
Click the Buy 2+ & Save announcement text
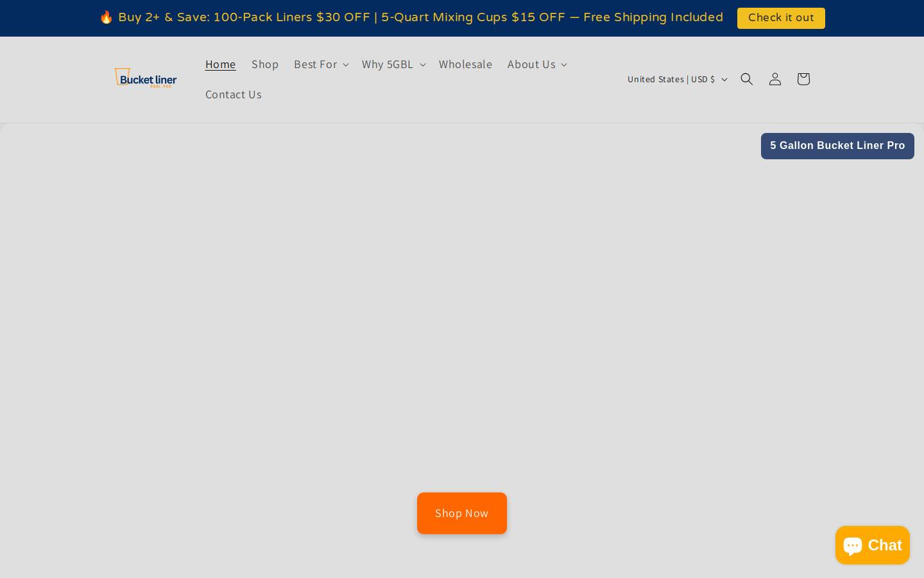[x=411, y=17]
